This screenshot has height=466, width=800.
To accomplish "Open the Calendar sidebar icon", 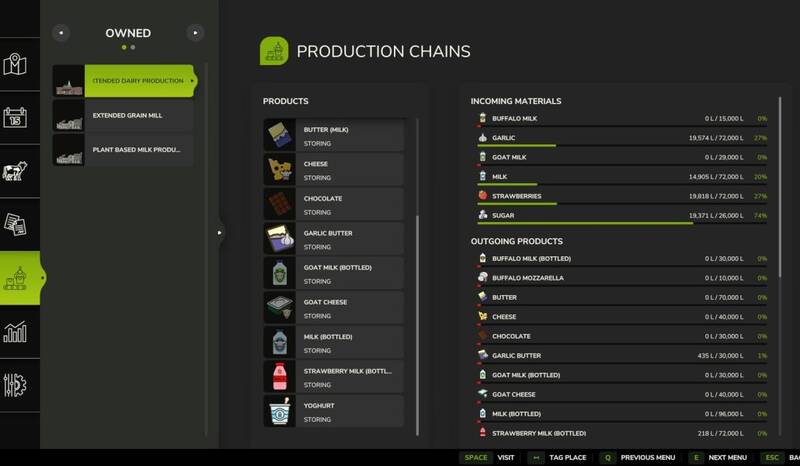I will 15,117.
